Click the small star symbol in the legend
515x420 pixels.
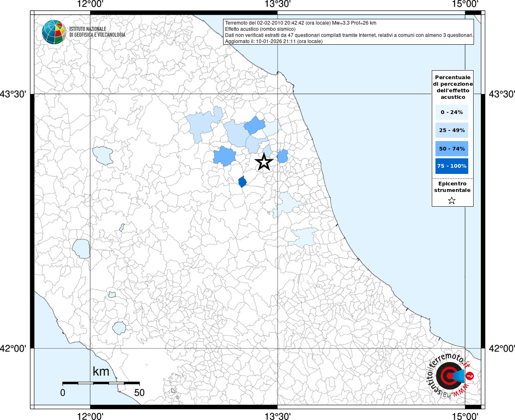(x=452, y=201)
